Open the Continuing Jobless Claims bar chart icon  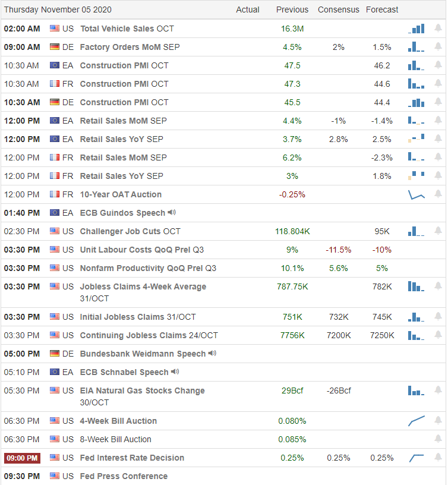coord(416,335)
